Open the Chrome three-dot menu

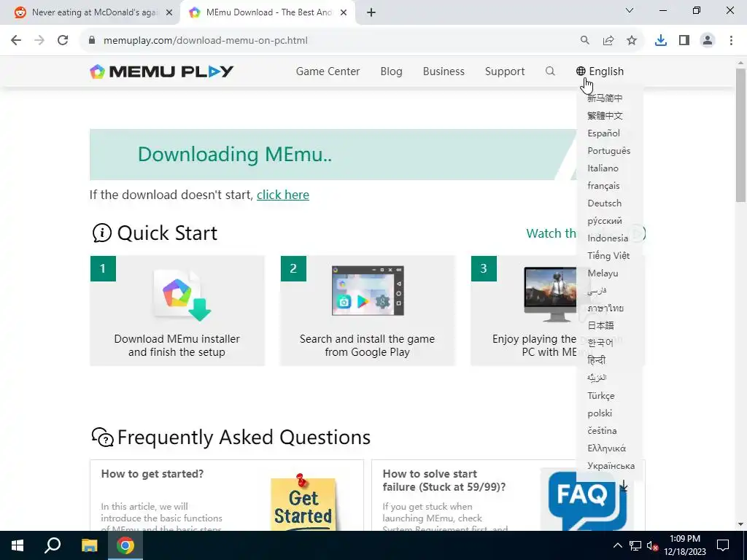coord(731,41)
